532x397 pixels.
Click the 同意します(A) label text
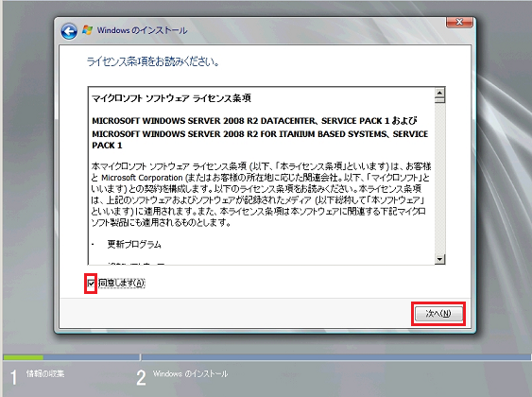click(122, 283)
